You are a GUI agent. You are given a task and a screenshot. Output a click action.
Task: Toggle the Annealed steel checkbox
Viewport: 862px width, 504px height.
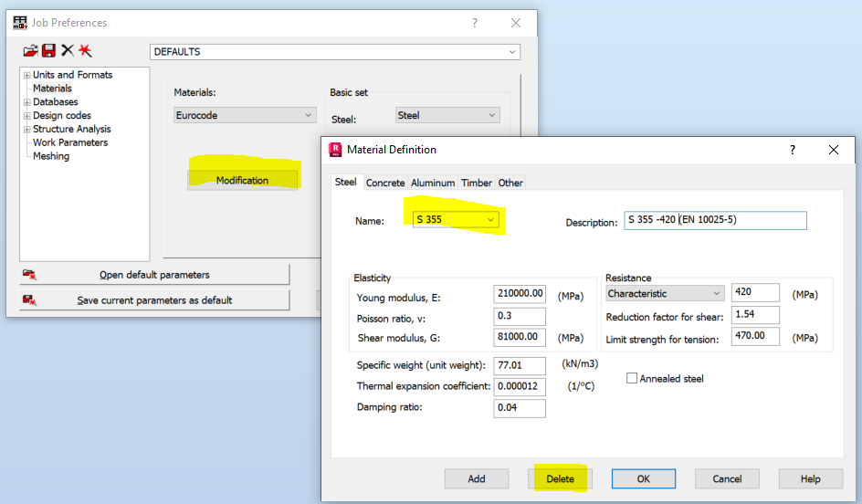point(632,378)
